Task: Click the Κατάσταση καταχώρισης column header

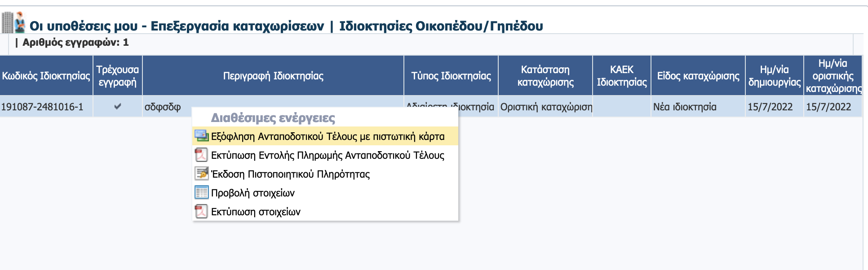Action: 545,76
